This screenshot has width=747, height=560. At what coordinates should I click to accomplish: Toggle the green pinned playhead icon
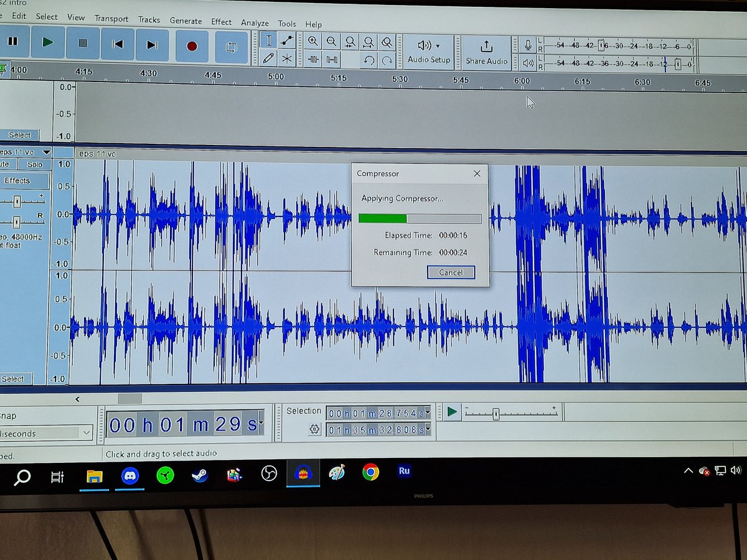click(x=3, y=69)
